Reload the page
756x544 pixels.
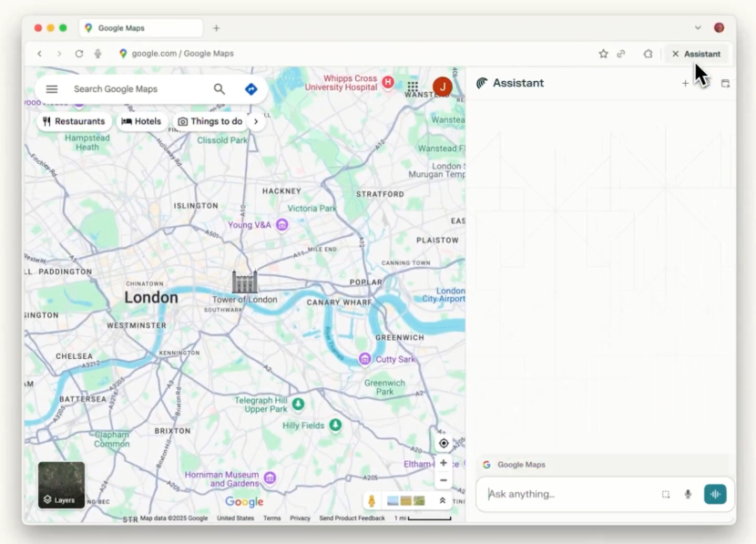79,54
